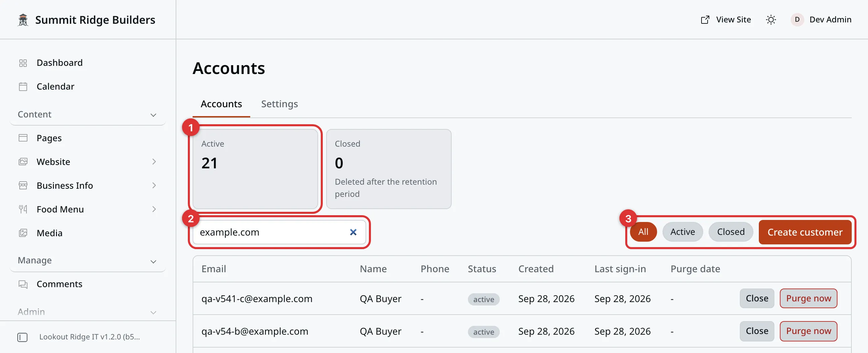
Task: Click the Pages icon in sidebar
Action: (23, 138)
